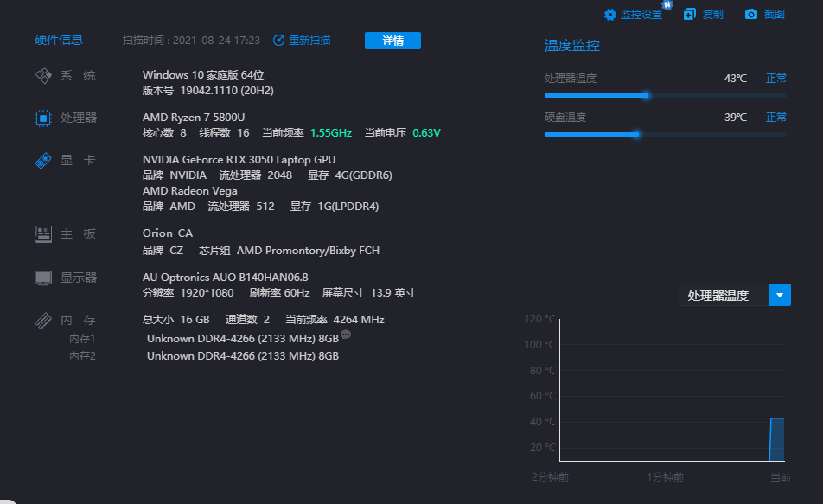823x504 pixels.
Task: Expand the 处理器温度 dropdown arrow
Action: 780,295
